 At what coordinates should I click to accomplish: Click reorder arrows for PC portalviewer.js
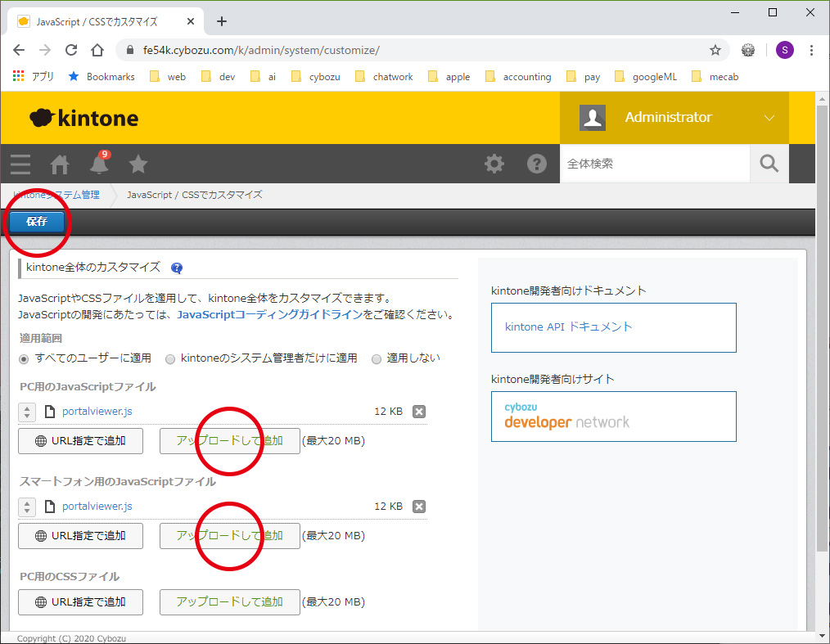tap(27, 412)
